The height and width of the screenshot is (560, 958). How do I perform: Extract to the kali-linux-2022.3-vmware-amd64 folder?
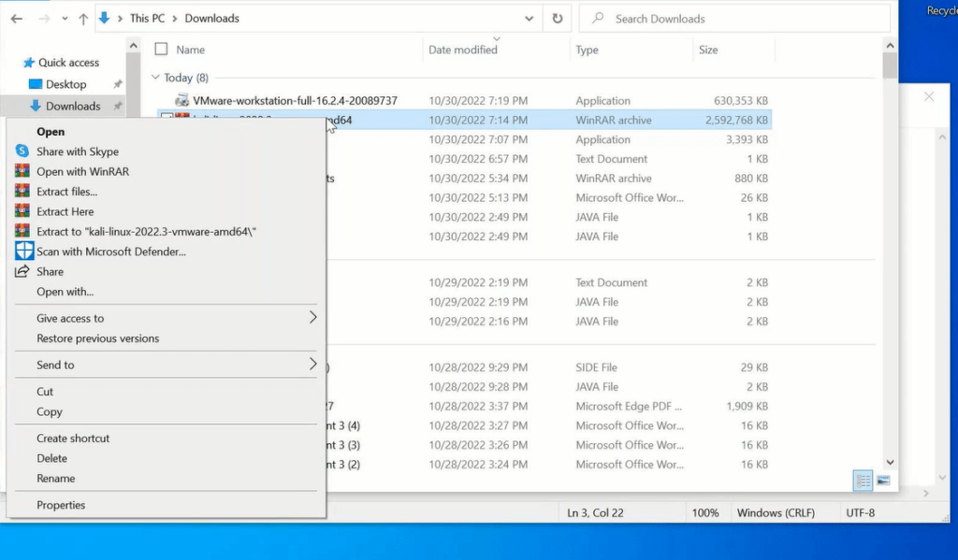coord(146,232)
